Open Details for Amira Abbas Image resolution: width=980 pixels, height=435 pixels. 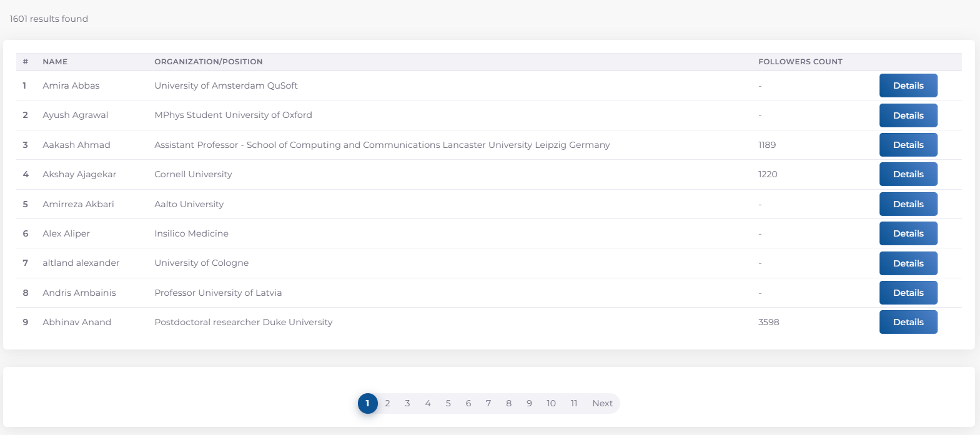pyautogui.click(x=908, y=86)
